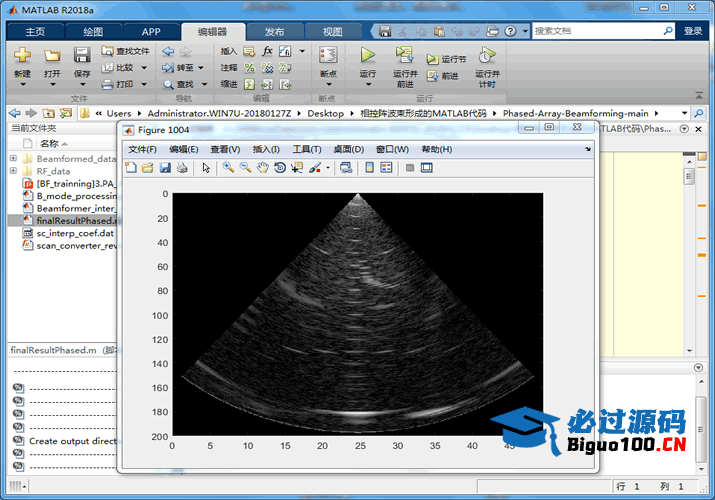Click the green Run (运行) button
The height and width of the screenshot is (500, 715).
click(x=367, y=59)
